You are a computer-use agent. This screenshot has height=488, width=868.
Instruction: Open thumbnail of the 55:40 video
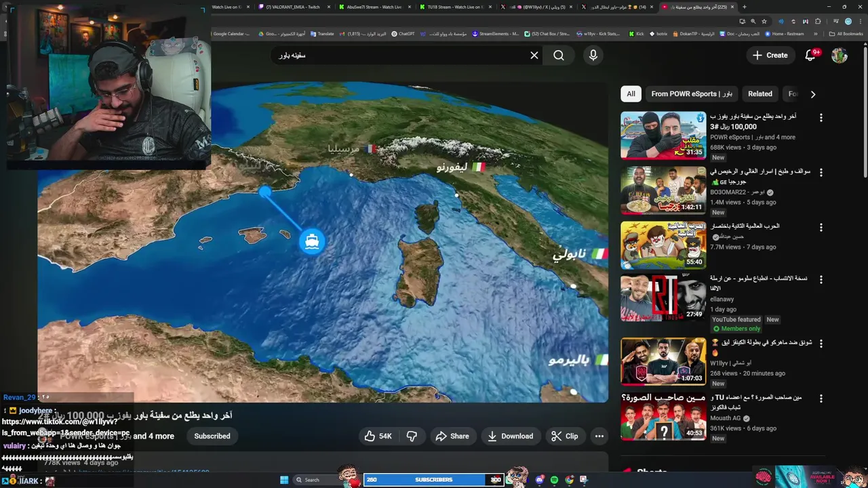[x=663, y=245]
